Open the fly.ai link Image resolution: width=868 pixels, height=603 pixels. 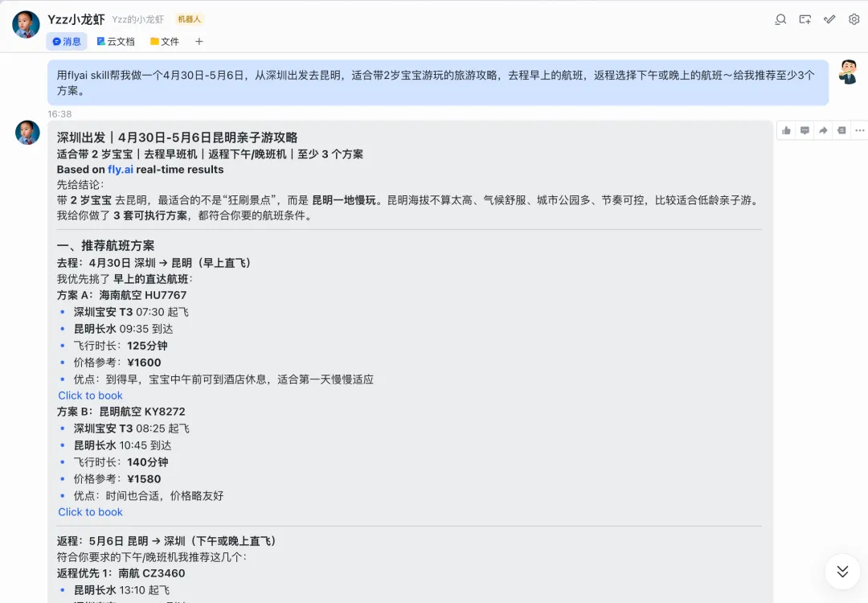click(x=120, y=170)
